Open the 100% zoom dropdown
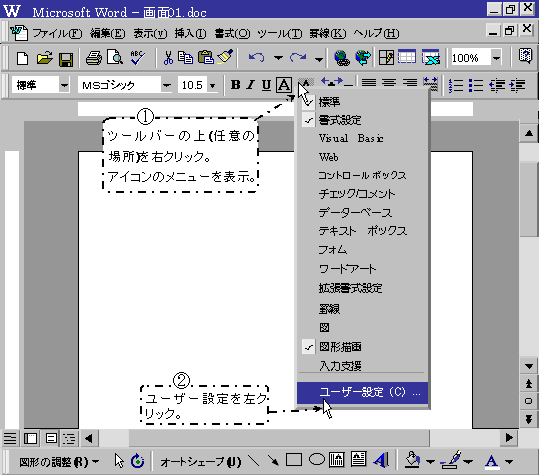539x475 pixels. (x=496, y=58)
